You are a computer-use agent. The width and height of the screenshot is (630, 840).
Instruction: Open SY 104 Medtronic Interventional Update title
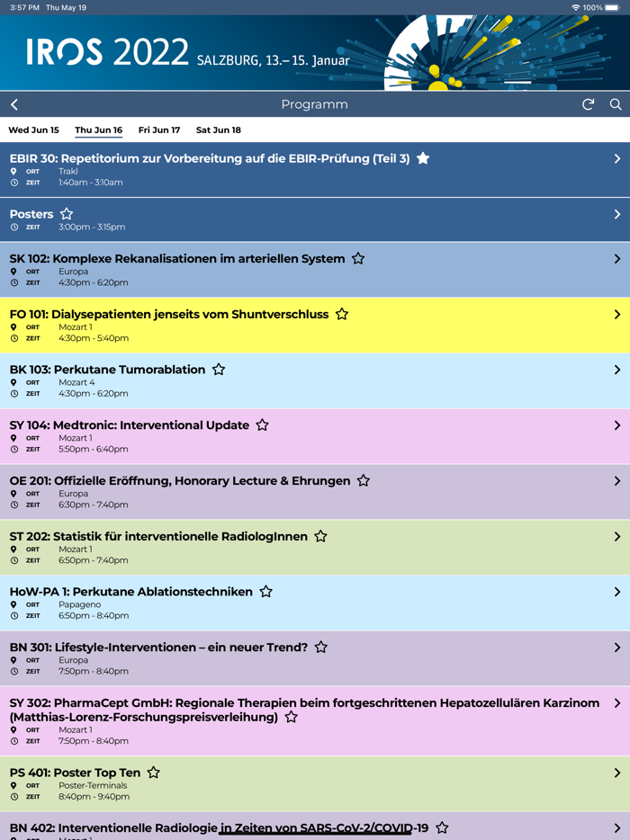coord(130,425)
